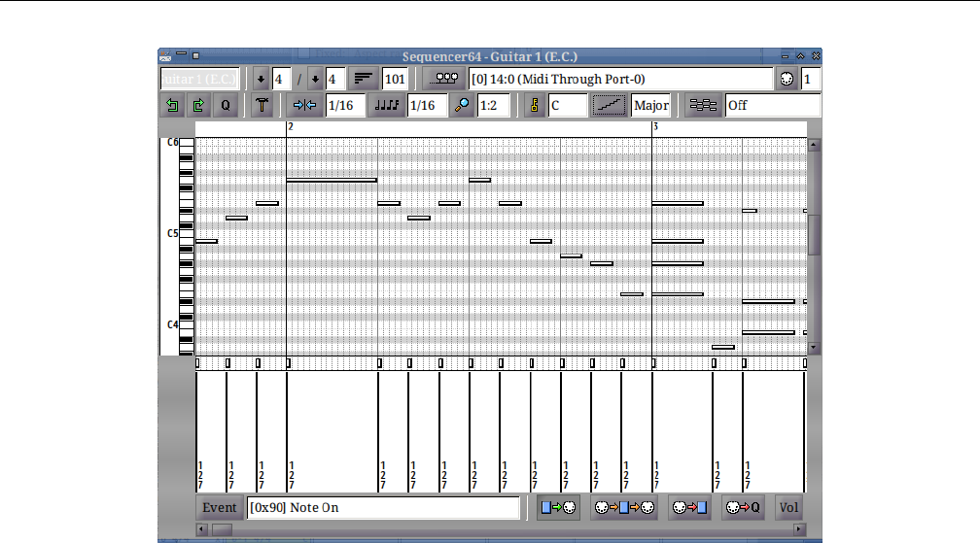Click the scale field showing Major
The height and width of the screenshot is (543, 980).
[x=650, y=106]
